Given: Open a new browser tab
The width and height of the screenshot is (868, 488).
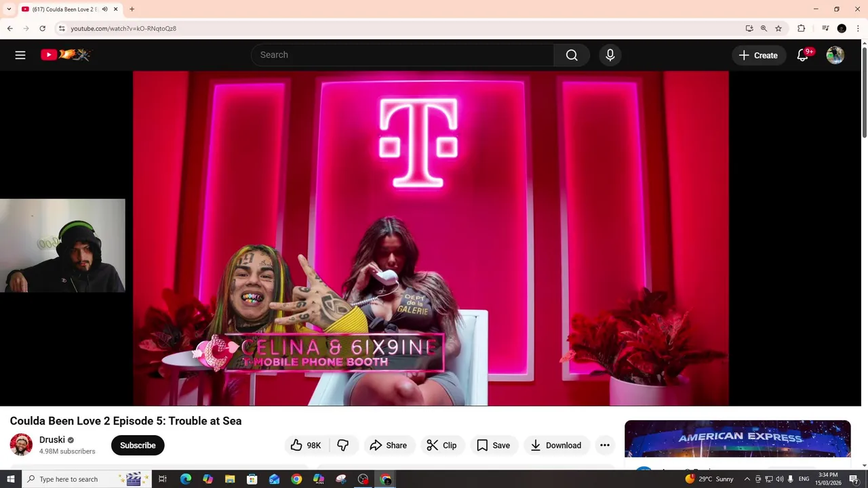Looking at the screenshot, I should pyautogui.click(x=132, y=9).
